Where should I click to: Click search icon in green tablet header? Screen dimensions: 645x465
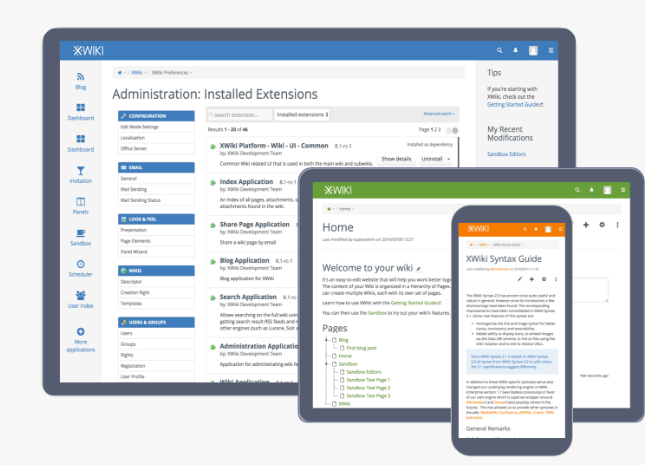(577, 190)
